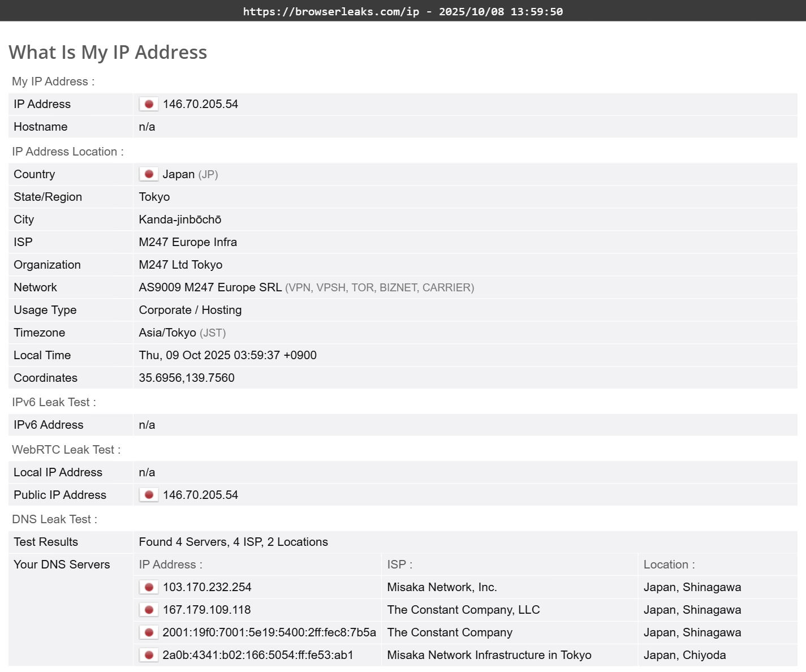Click the WebRTC public IP address 146.70.205.54

click(200, 495)
